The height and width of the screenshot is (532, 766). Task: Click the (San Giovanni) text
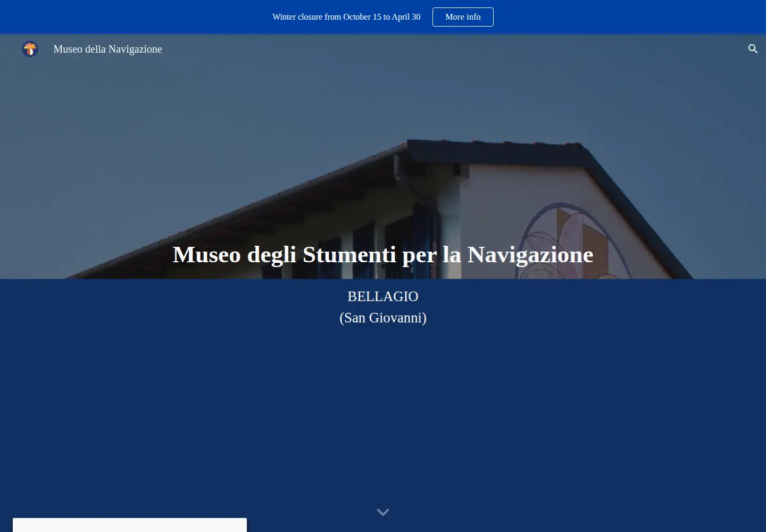[x=383, y=318]
